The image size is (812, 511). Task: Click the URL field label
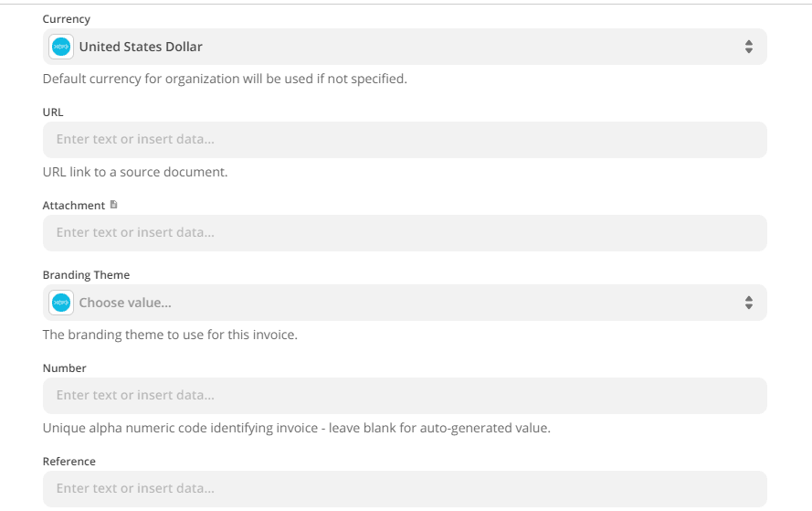[x=53, y=112]
